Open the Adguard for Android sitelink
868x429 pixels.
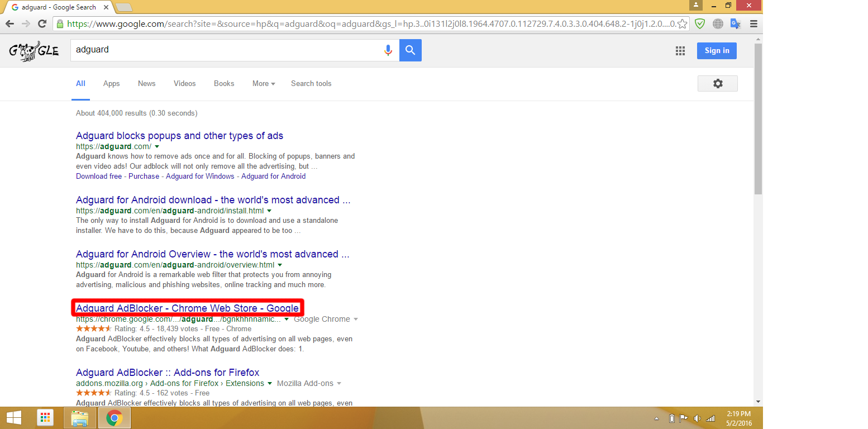274,177
